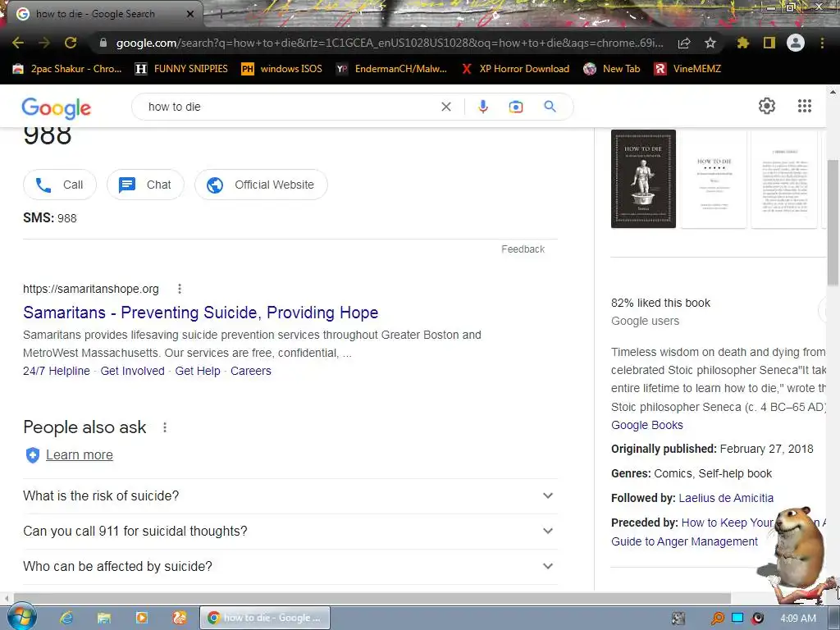The width and height of the screenshot is (840, 630).
Task: Open the Chrome profile avatar
Action: [796, 43]
